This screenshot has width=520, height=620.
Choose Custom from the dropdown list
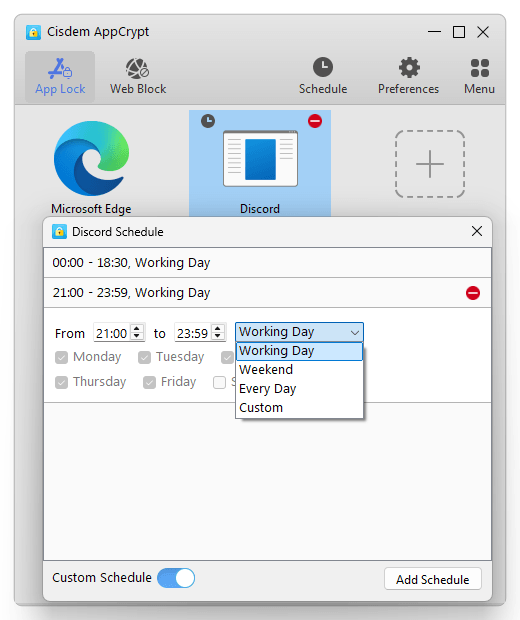click(x=299, y=408)
